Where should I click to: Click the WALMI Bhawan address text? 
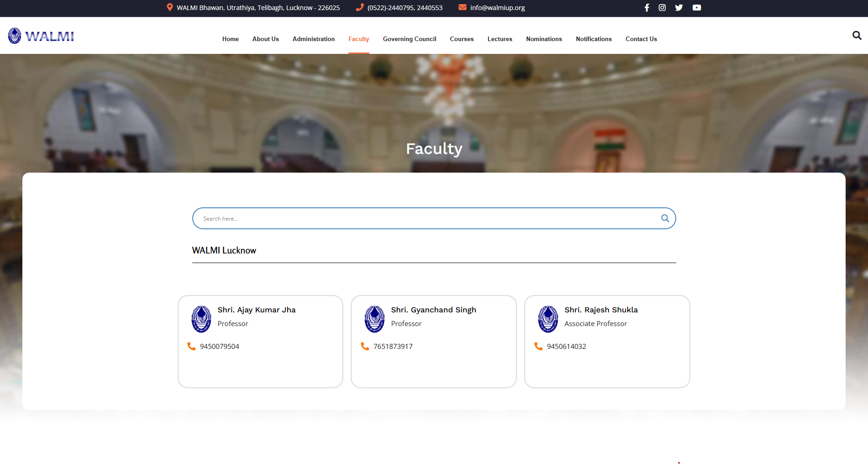258,8
